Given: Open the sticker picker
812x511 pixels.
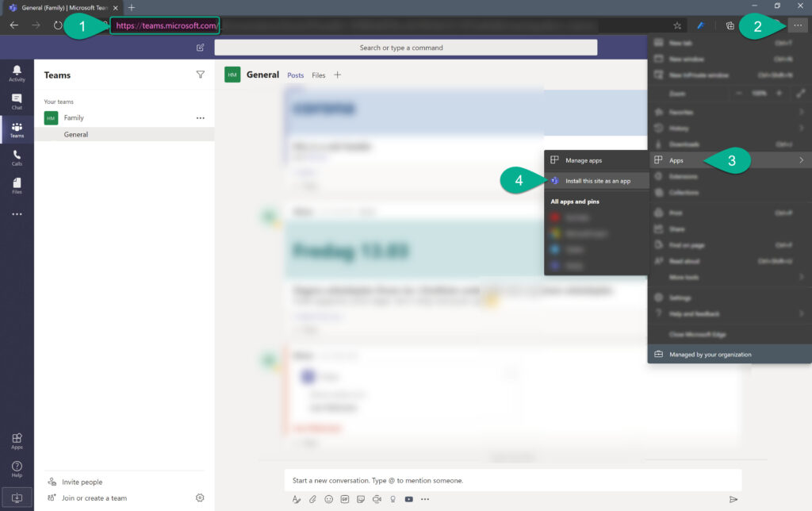Looking at the screenshot, I should (x=361, y=499).
